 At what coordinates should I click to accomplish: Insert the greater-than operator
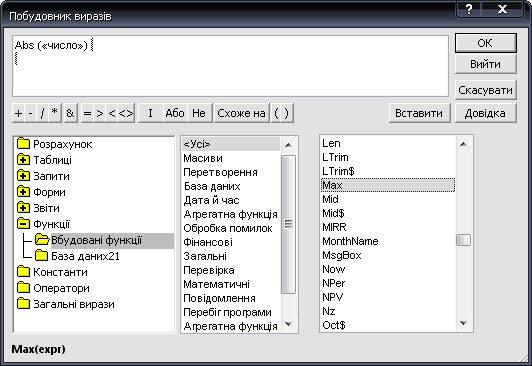pos(100,113)
